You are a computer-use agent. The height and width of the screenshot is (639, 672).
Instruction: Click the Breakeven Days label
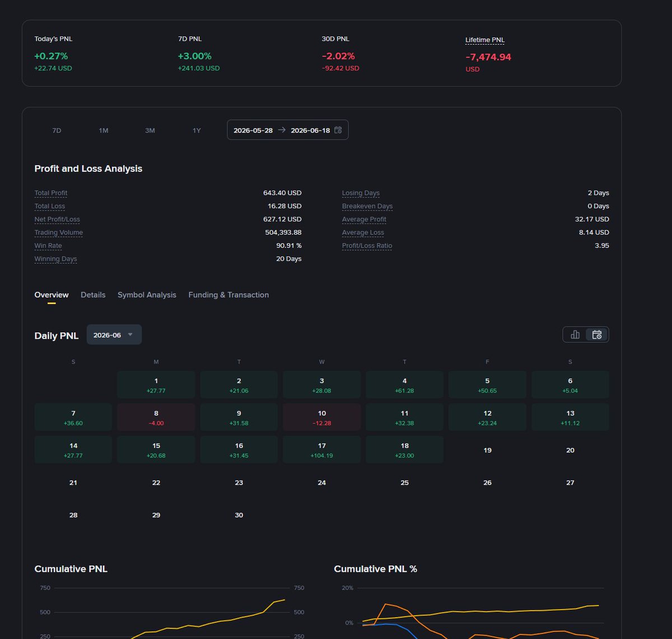pos(367,206)
